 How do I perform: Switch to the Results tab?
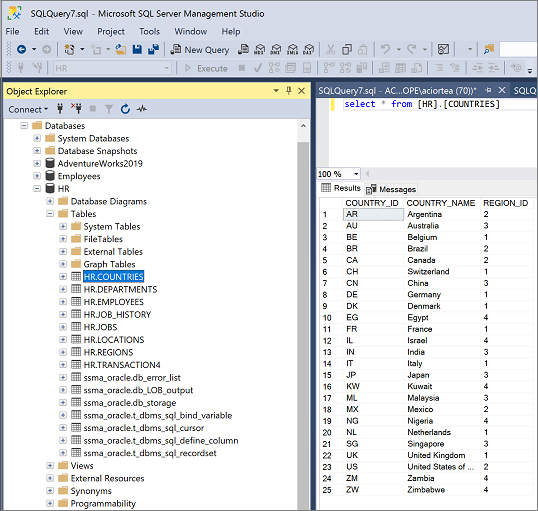click(341, 188)
